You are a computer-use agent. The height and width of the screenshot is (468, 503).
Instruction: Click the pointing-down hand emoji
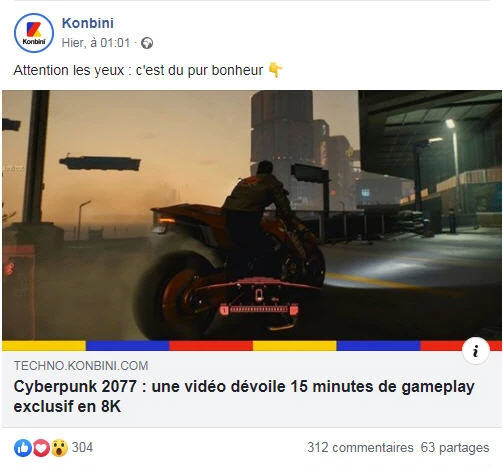pyautogui.click(x=275, y=70)
